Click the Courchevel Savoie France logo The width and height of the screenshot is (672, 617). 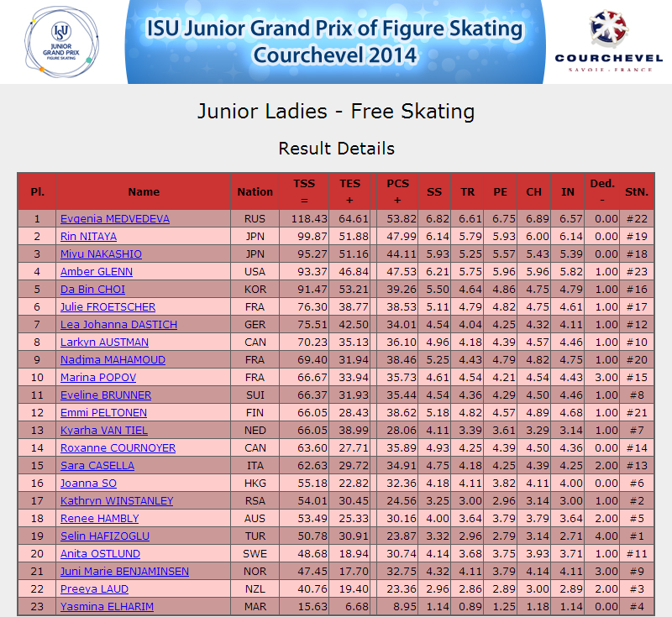click(x=608, y=41)
